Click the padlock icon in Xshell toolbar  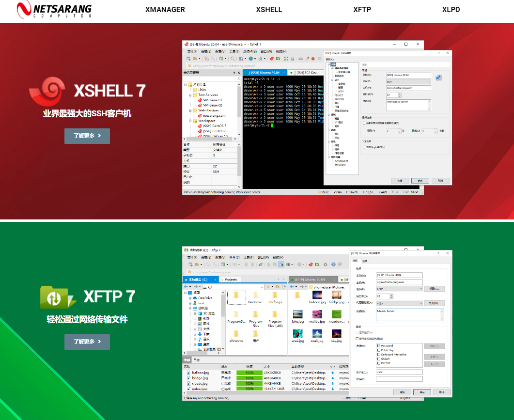coord(292,59)
